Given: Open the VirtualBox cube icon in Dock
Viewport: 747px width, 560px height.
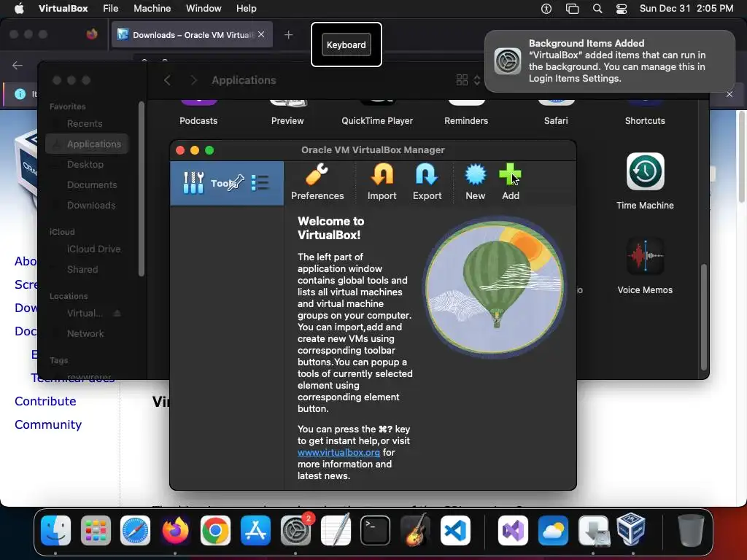Looking at the screenshot, I should [x=631, y=529].
